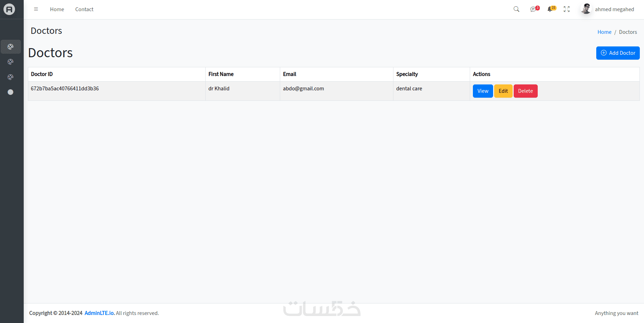Screen dimensions: 644x323
Task: Open the Contact navbar item
Action: 84,9
